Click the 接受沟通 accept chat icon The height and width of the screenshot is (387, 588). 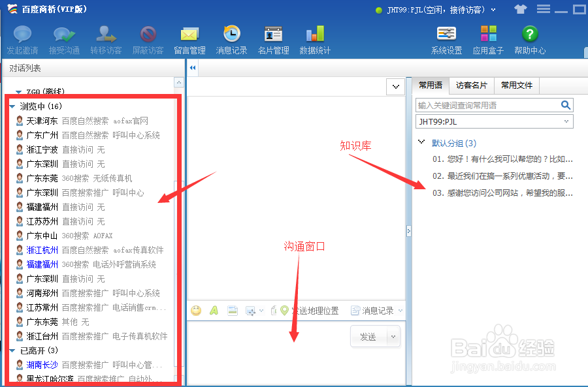pos(64,40)
